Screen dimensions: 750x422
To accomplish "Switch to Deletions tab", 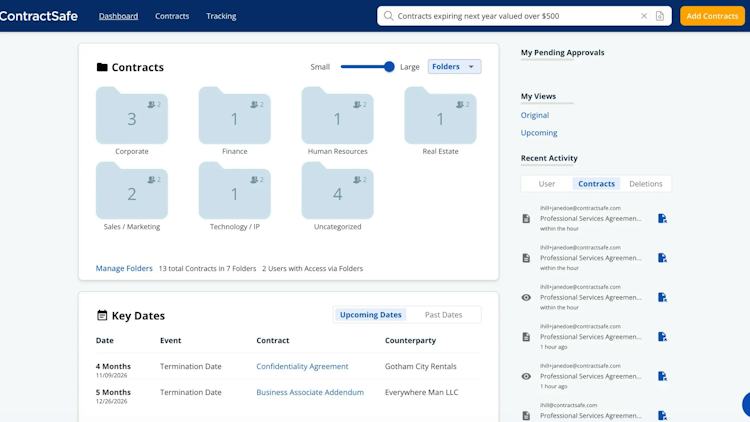I will [x=646, y=184].
